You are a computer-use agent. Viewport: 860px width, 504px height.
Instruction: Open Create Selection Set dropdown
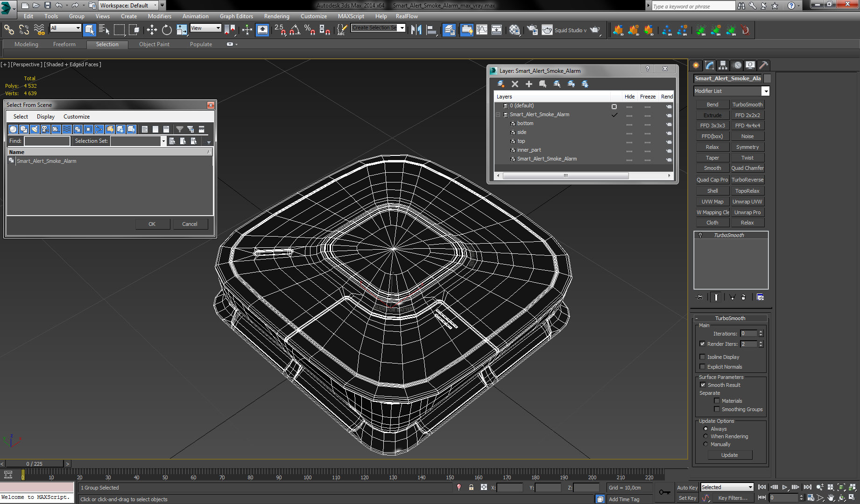(402, 28)
